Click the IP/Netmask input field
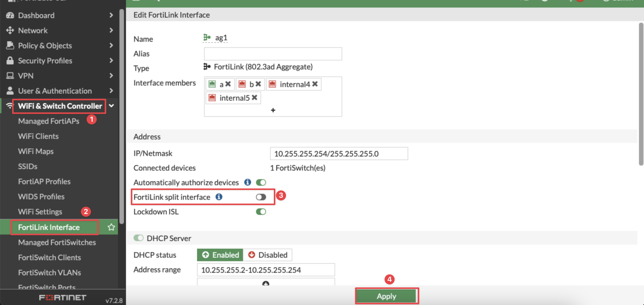 coord(339,154)
